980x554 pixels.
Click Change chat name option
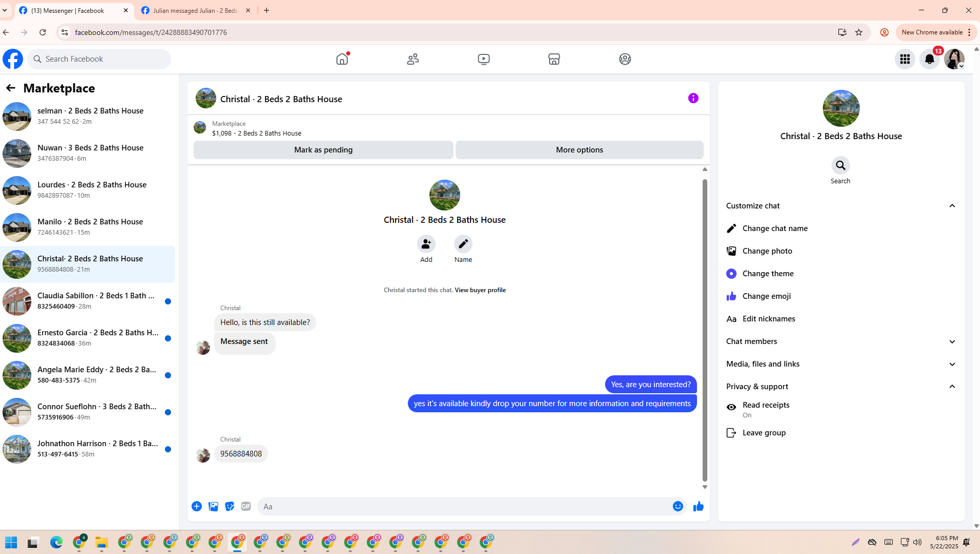coord(841,228)
